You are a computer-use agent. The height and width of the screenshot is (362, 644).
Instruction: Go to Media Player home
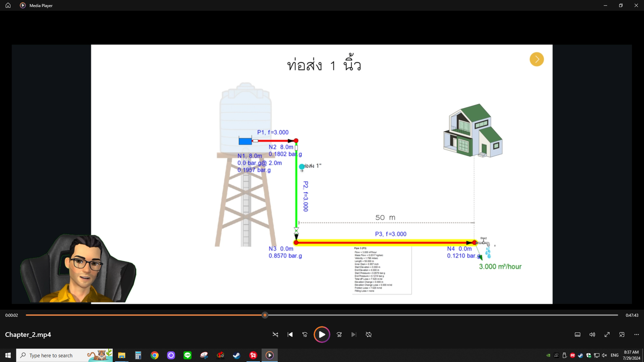click(8, 5)
